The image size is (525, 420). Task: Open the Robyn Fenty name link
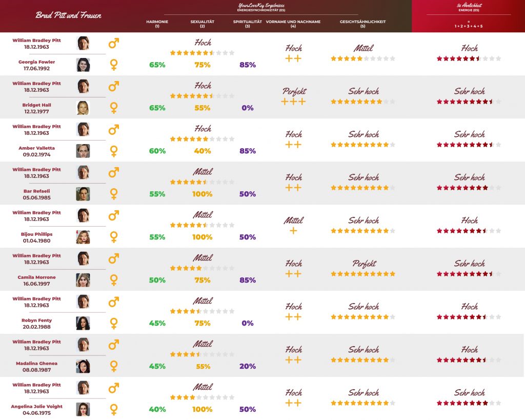pyautogui.click(x=37, y=321)
